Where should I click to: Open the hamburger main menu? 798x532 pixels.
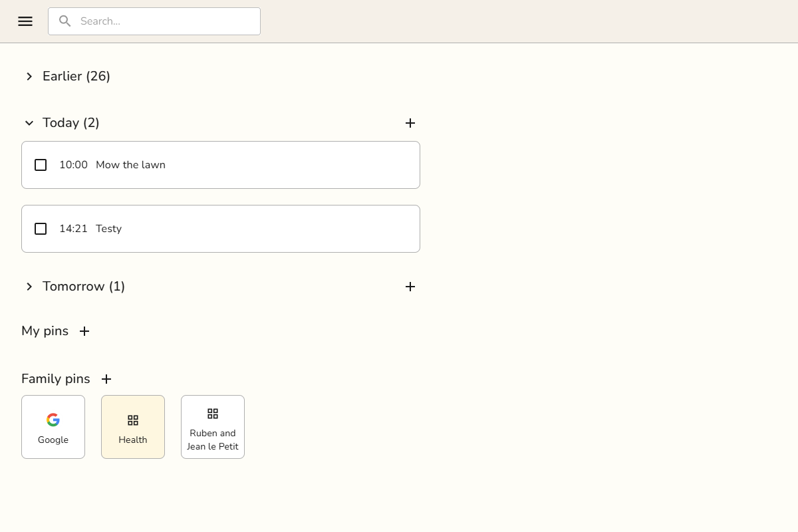[25, 21]
